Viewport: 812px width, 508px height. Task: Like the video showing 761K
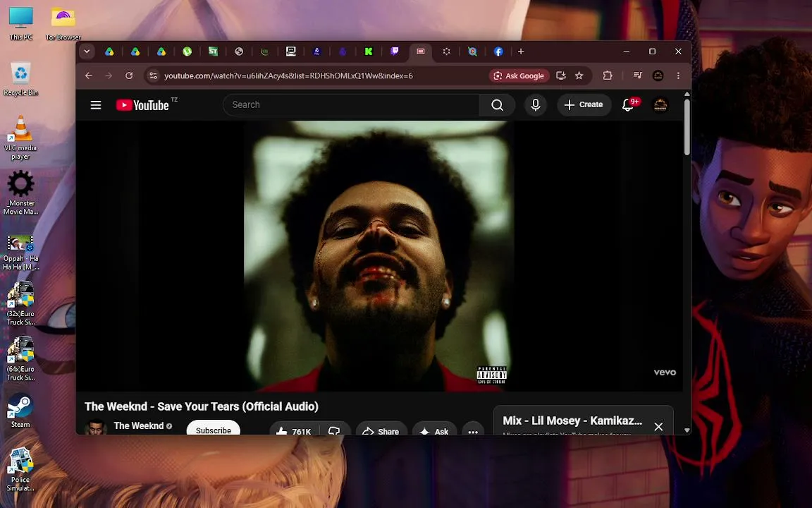click(294, 430)
